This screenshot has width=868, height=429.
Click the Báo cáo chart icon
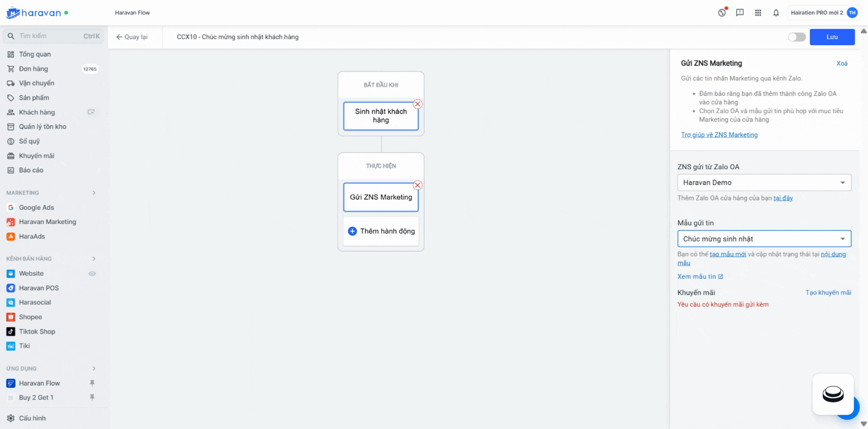click(11, 170)
